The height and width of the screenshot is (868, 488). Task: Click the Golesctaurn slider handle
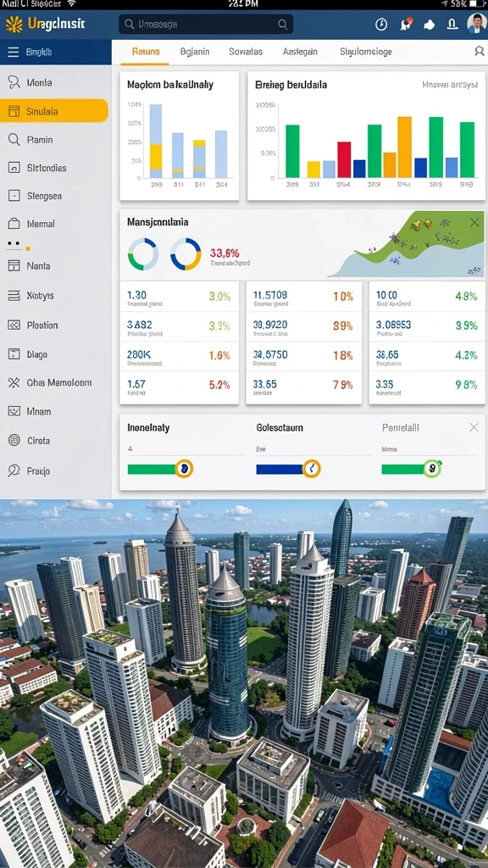point(312,469)
